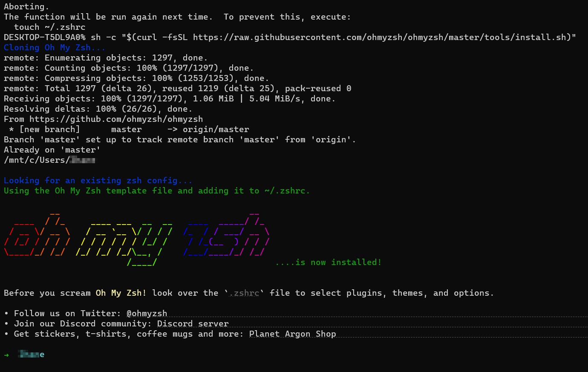
Task: Click the 'Follow us on Twitter:' text
Action: click(68, 314)
